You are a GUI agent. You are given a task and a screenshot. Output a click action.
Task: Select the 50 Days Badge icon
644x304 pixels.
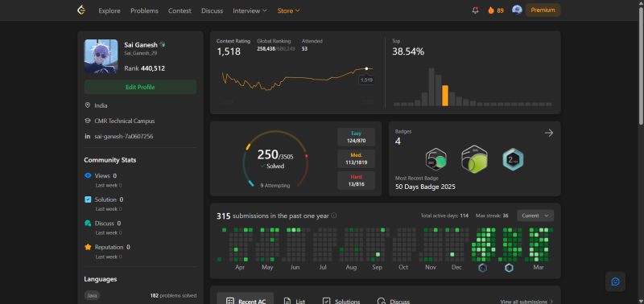(x=436, y=159)
